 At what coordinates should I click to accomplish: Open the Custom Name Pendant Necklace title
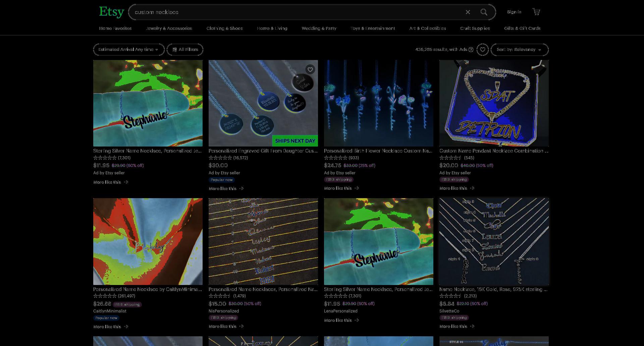(x=494, y=151)
